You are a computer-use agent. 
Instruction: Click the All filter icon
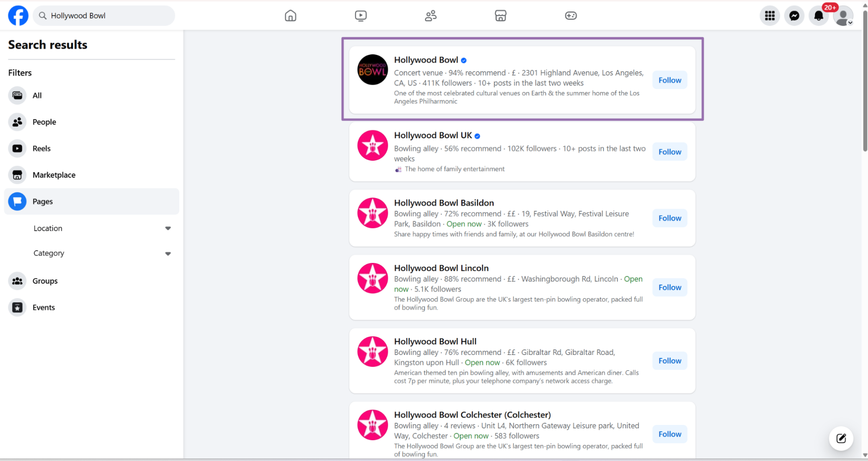(x=17, y=96)
